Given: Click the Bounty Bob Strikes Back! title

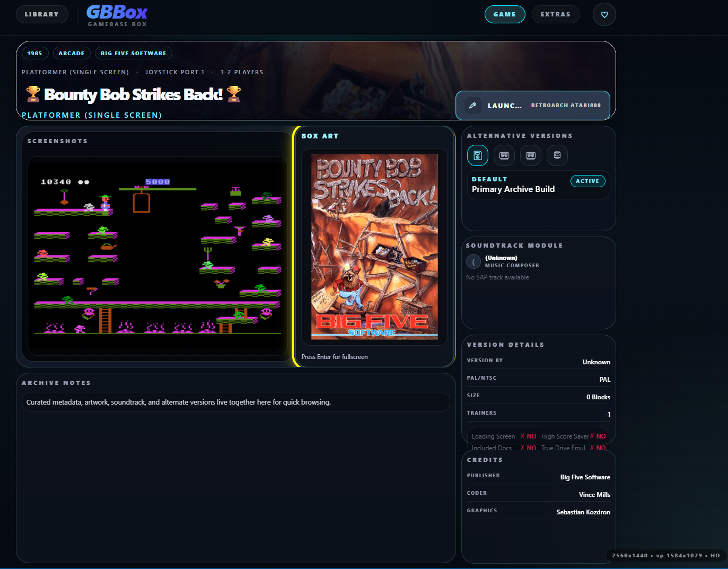Looking at the screenshot, I should 133,94.
